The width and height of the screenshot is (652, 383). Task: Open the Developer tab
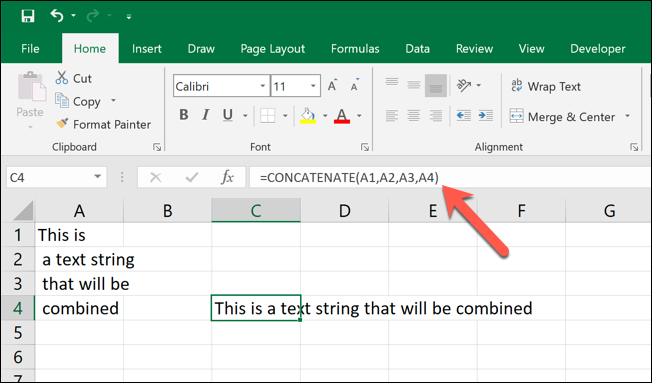[598, 49]
